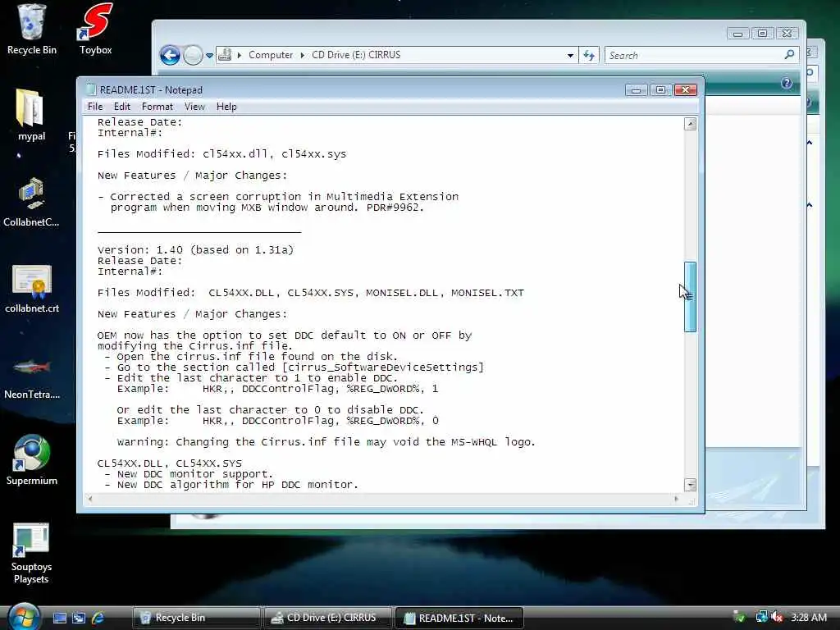Switch to Recycle Bin taskbar button
840x630 pixels.
(x=196, y=618)
